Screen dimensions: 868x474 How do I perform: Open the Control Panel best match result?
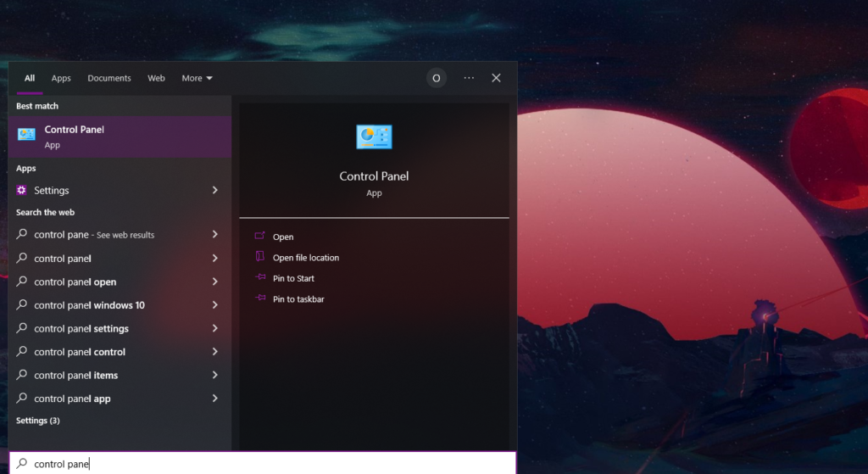pos(120,137)
